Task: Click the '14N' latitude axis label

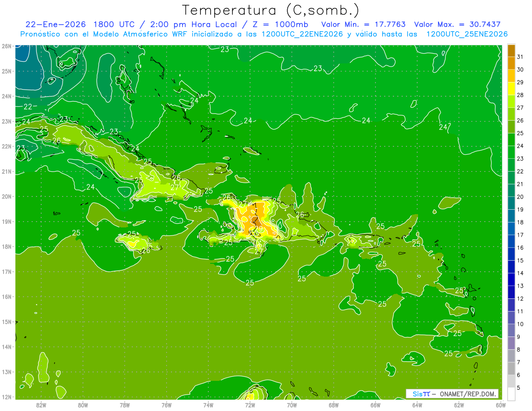Action: (6, 347)
